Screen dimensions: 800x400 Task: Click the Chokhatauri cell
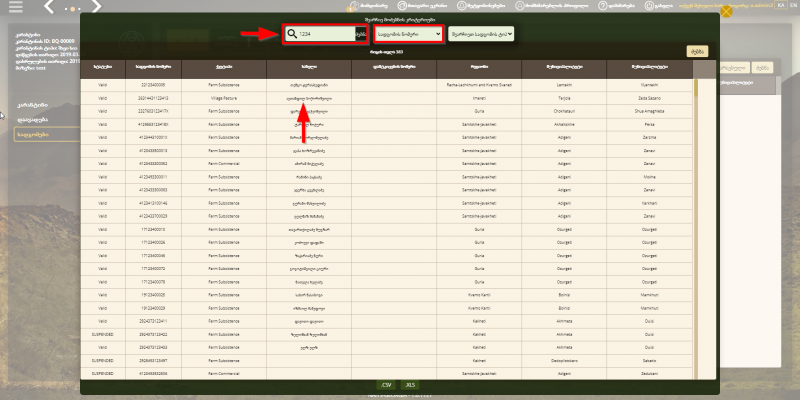coord(564,111)
